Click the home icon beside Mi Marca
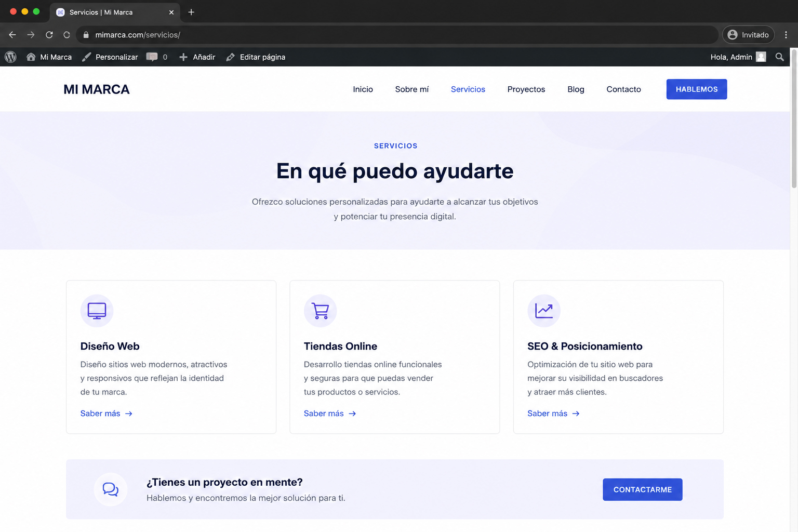The height and width of the screenshot is (532, 798). pos(31,57)
